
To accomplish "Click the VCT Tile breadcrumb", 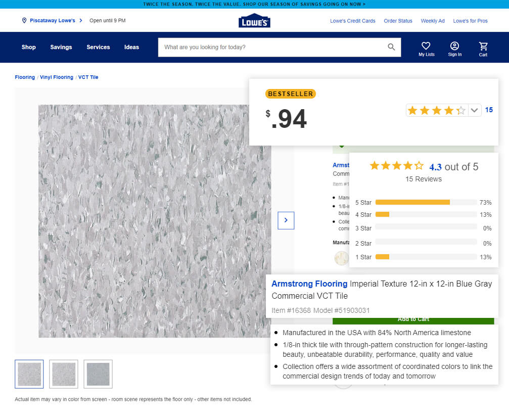I will pos(88,77).
